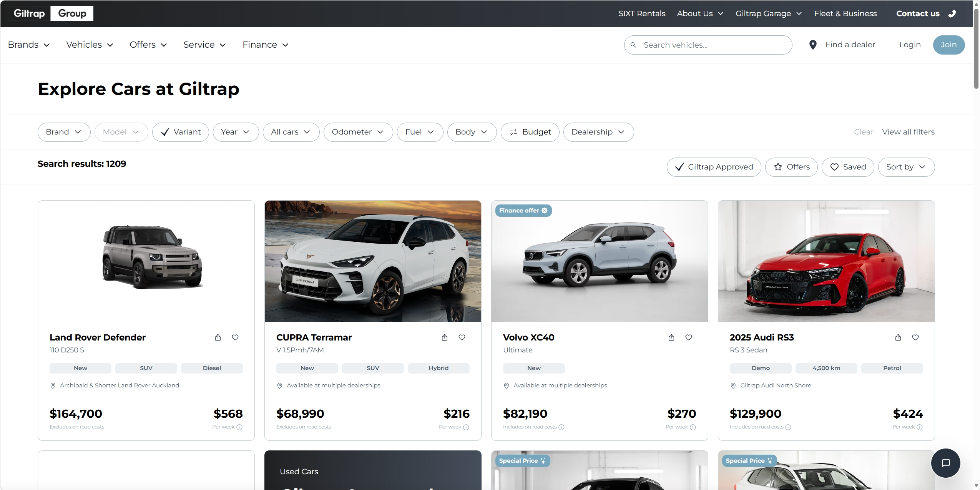
Task: Open the chat bubble widget
Action: pyautogui.click(x=945, y=463)
